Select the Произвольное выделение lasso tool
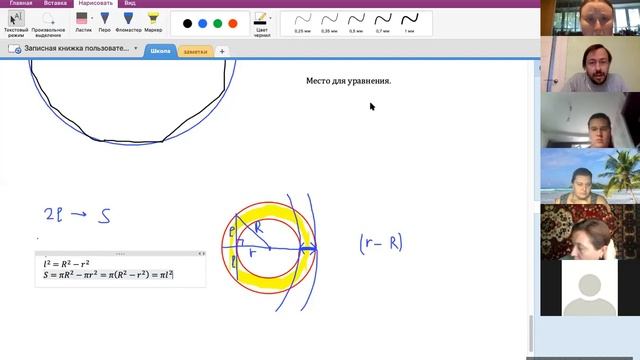Screen dimensions: 640x360 [x=48, y=24]
